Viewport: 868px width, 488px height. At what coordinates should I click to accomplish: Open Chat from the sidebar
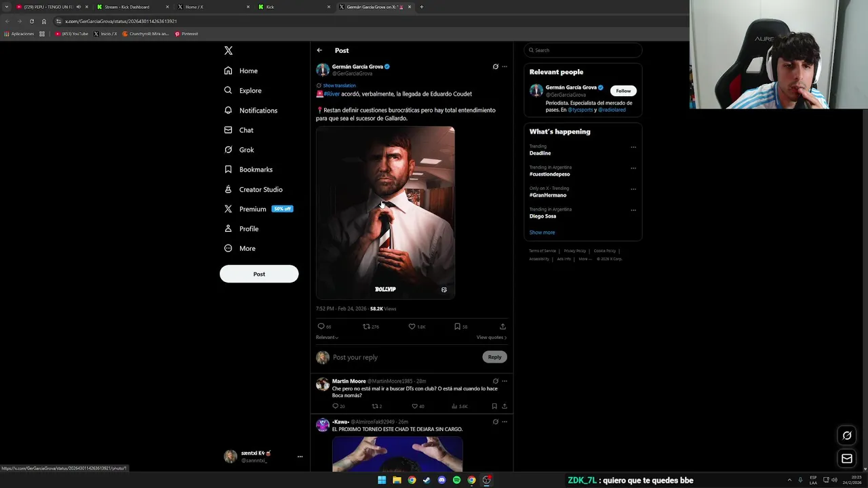click(x=239, y=130)
